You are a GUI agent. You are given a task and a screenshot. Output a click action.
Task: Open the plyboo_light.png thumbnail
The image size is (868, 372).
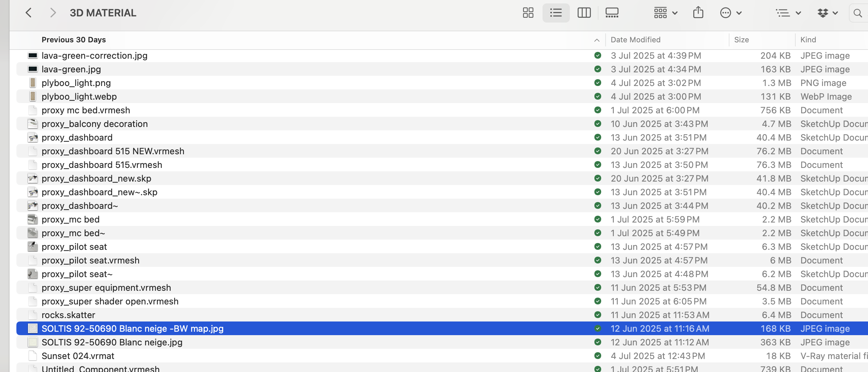(33, 83)
